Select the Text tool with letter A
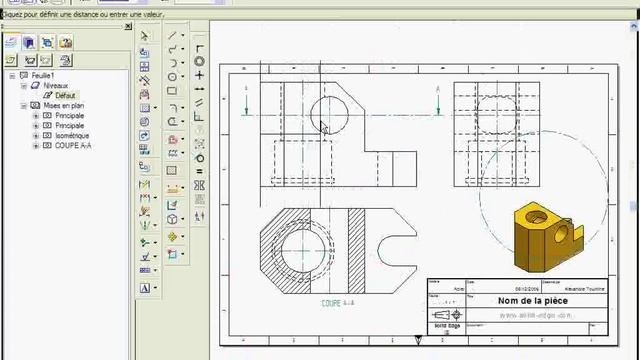Screen dimensions: 640x360 (x=144, y=288)
